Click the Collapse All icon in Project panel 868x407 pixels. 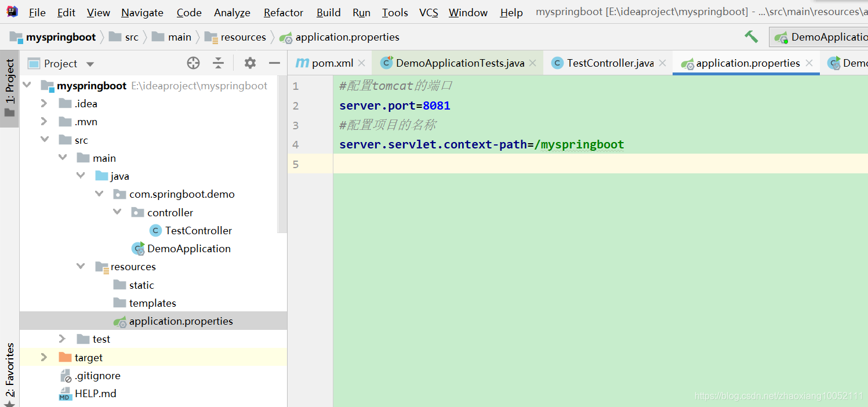[219, 63]
